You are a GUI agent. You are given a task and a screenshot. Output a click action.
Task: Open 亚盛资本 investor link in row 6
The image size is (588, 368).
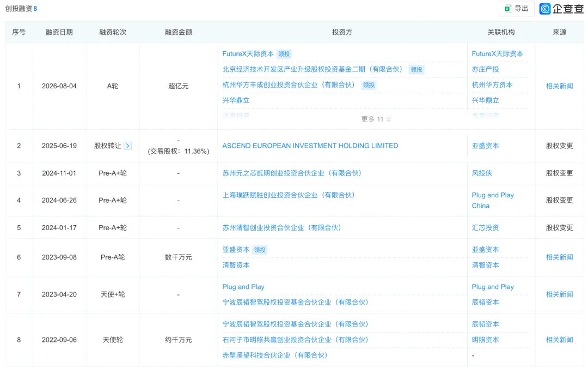[236, 250]
